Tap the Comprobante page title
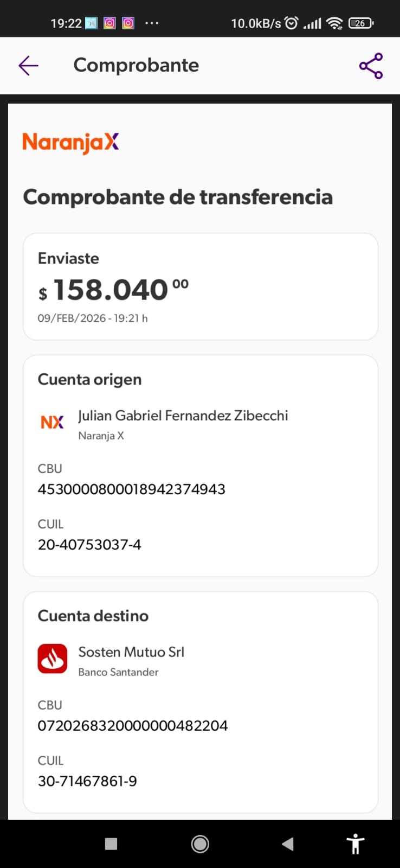400x868 pixels. point(136,65)
